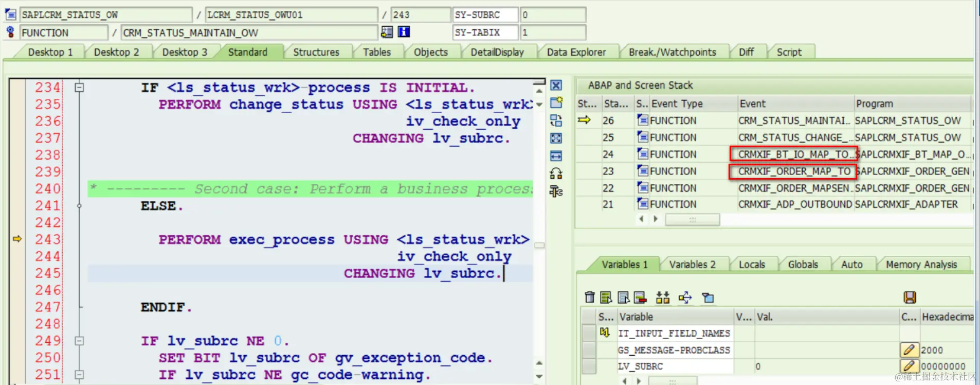
Task: Open the Tables tab
Action: 377,52
